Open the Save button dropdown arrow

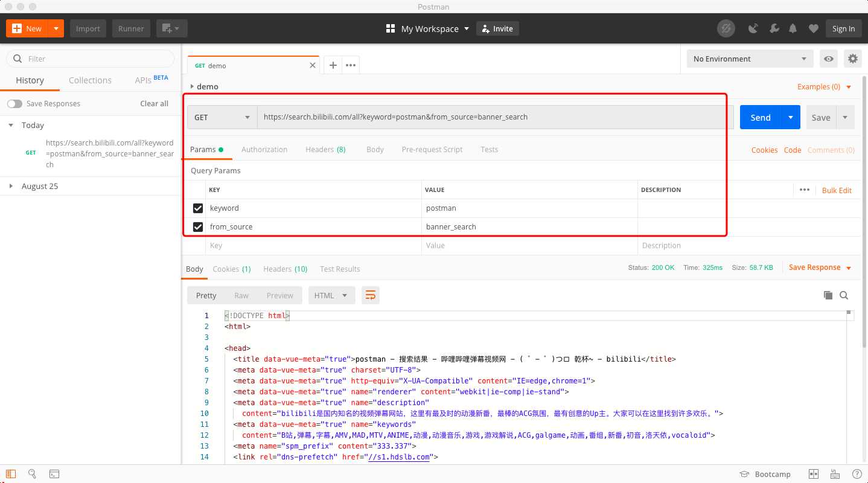pos(845,117)
